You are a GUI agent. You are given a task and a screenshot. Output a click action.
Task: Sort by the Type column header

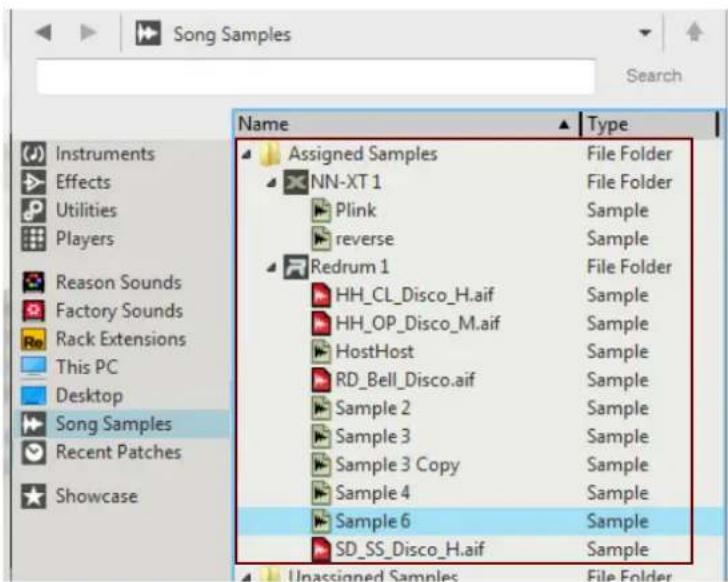click(649, 124)
